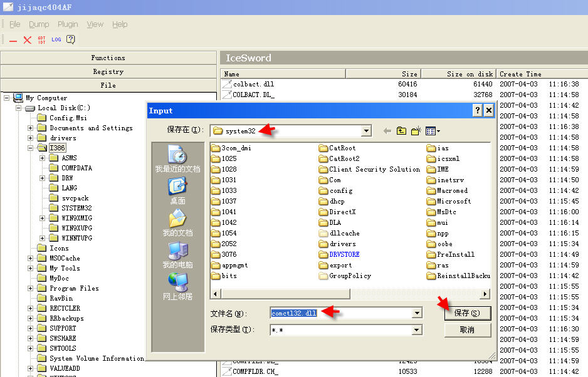Switch to the Functions panel
This screenshot has height=377, width=588.
pos(108,58)
